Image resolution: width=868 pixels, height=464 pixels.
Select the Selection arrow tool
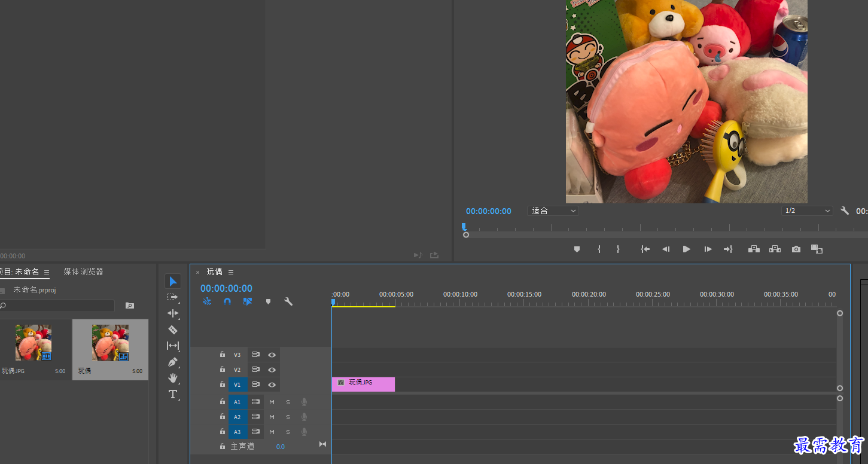(x=173, y=281)
